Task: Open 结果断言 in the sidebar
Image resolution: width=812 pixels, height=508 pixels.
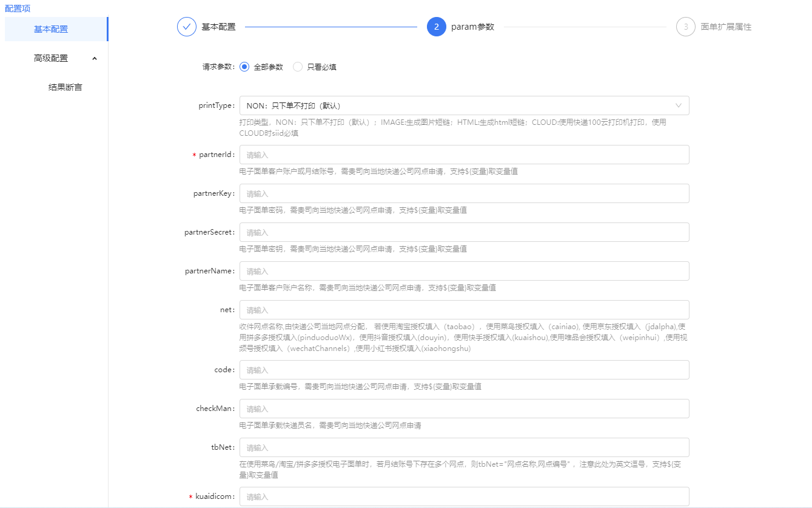Action: pyautogui.click(x=65, y=87)
